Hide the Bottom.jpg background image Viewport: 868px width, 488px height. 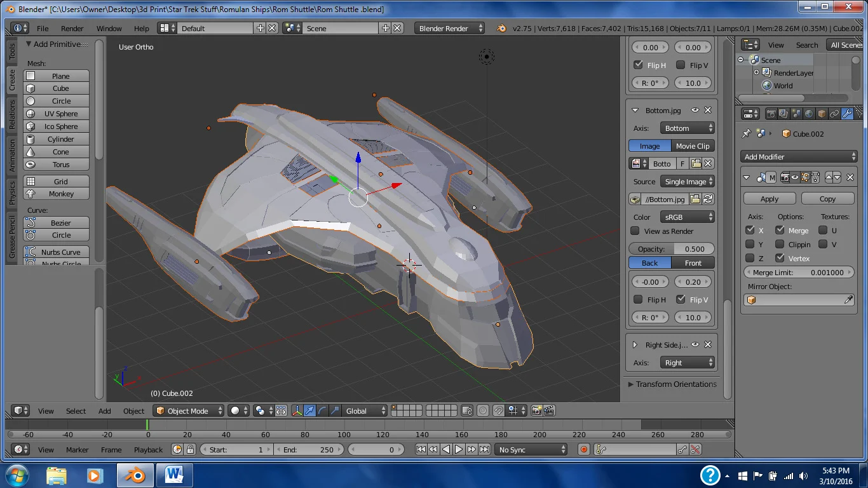tap(695, 111)
